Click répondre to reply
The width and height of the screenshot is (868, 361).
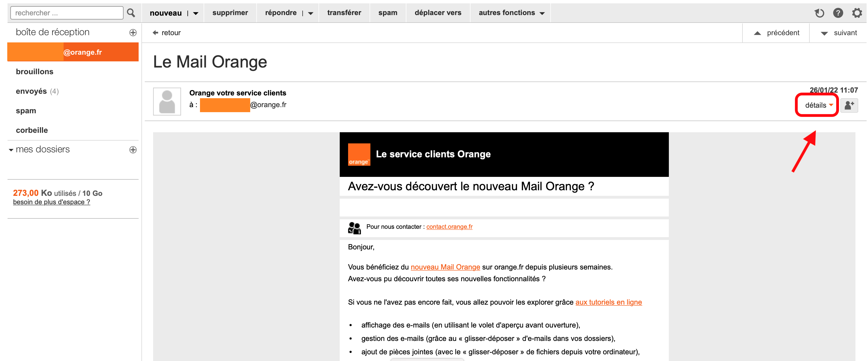point(281,13)
